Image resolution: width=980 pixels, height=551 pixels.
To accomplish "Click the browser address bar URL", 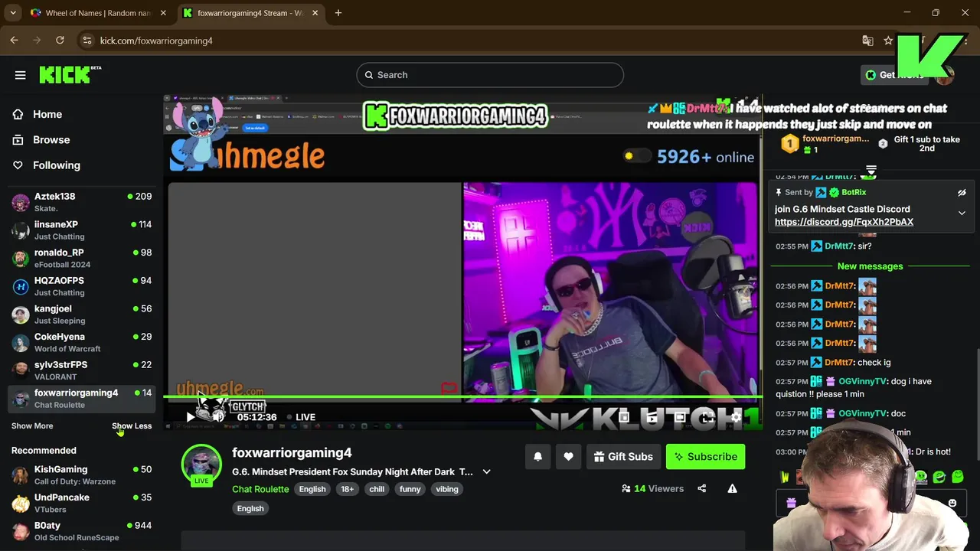I will (x=156, y=41).
